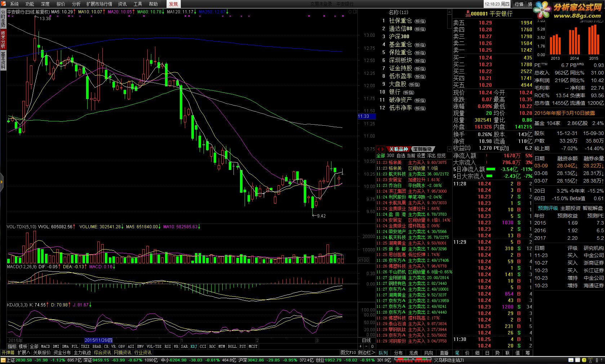Screen dimensions: 605x364
Task: Switch to 基本资料 side tab
Action: (3, 60)
